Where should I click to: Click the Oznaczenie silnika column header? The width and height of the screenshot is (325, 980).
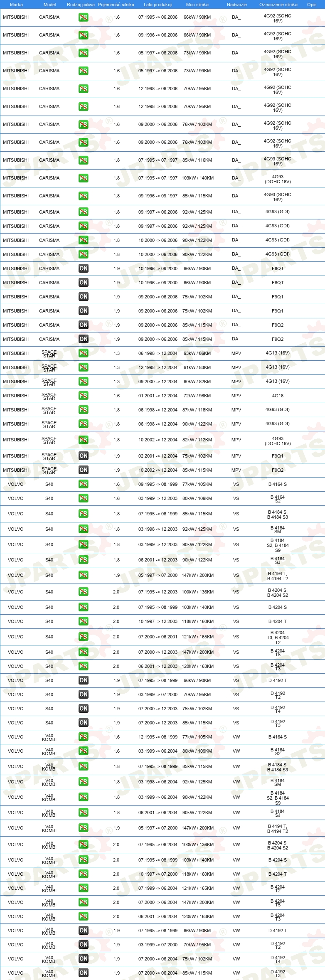point(278,5)
